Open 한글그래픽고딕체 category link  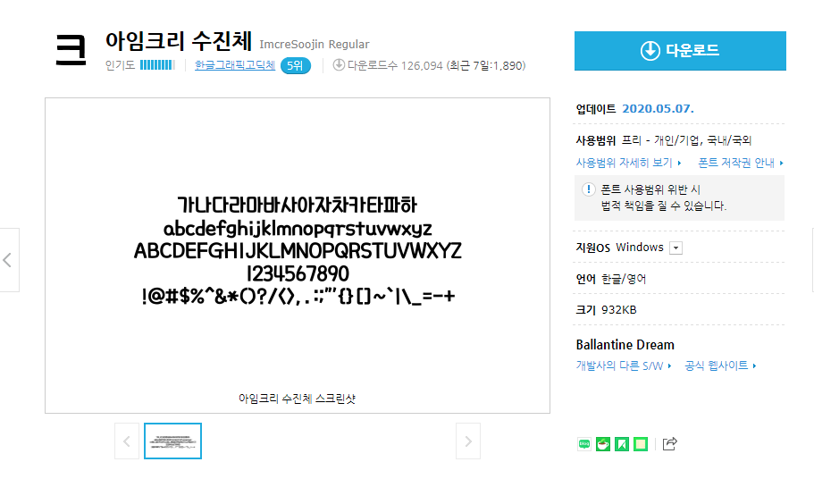tap(235, 65)
